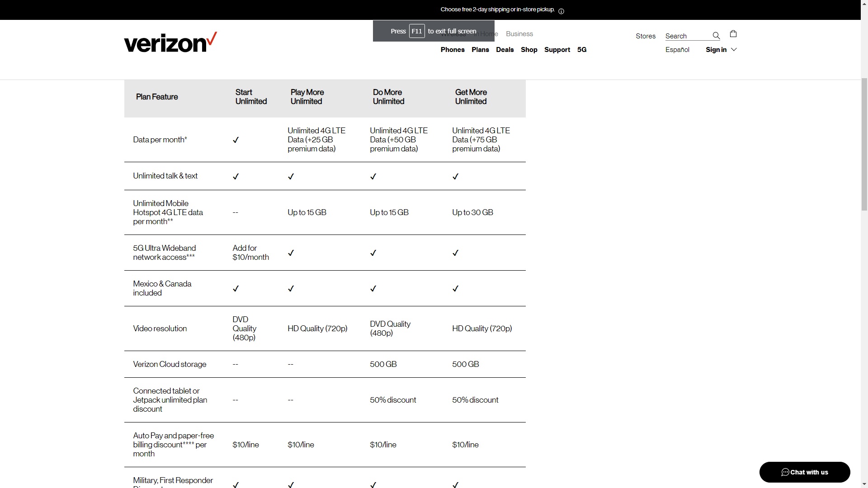Expand the Sign in dropdown arrow
Viewport: 868px width, 488px height.
click(734, 49)
